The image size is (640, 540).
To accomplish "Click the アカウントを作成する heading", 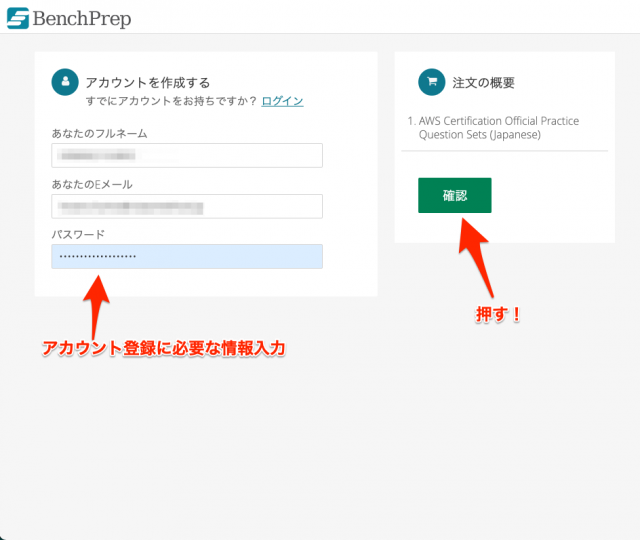I will tap(148, 82).
